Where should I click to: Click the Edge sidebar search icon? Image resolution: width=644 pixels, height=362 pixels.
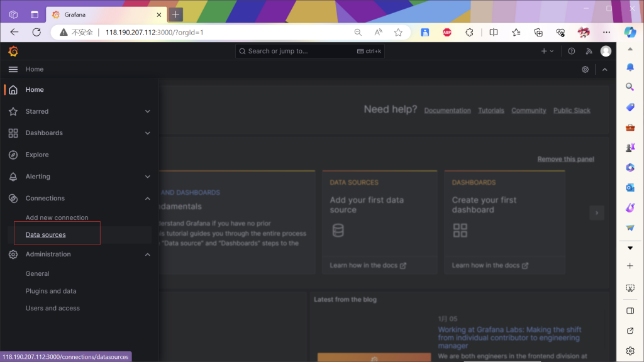pyautogui.click(x=630, y=87)
